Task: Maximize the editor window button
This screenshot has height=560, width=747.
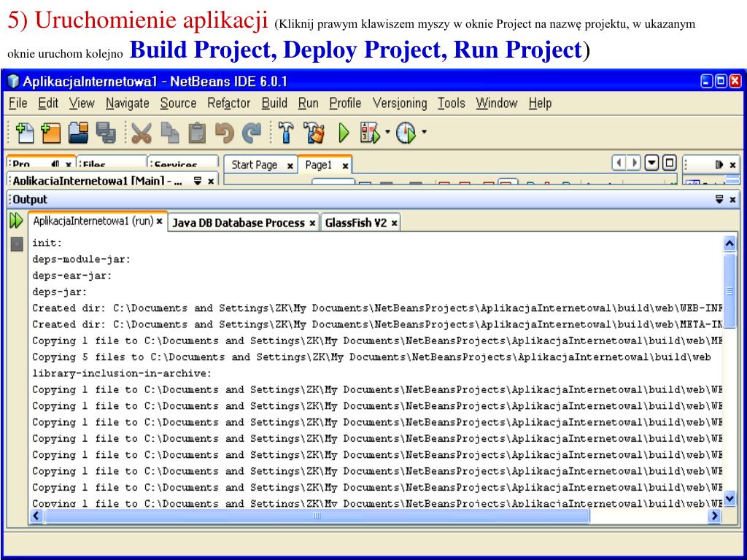Action: click(670, 163)
